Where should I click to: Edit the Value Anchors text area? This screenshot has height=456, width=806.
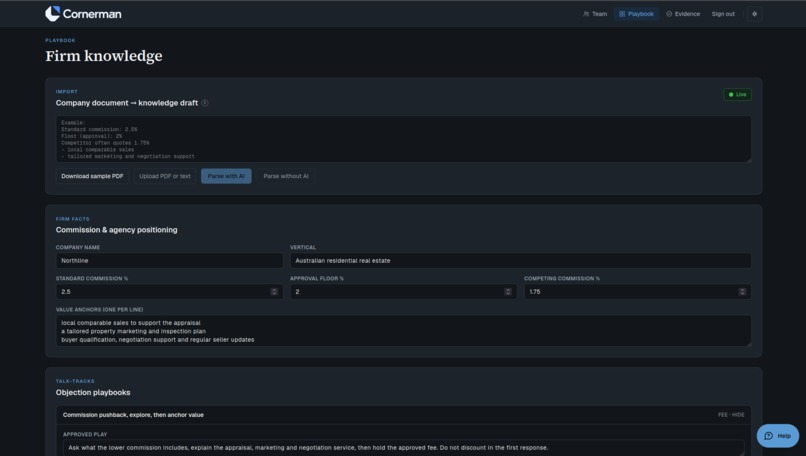tap(404, 331)
